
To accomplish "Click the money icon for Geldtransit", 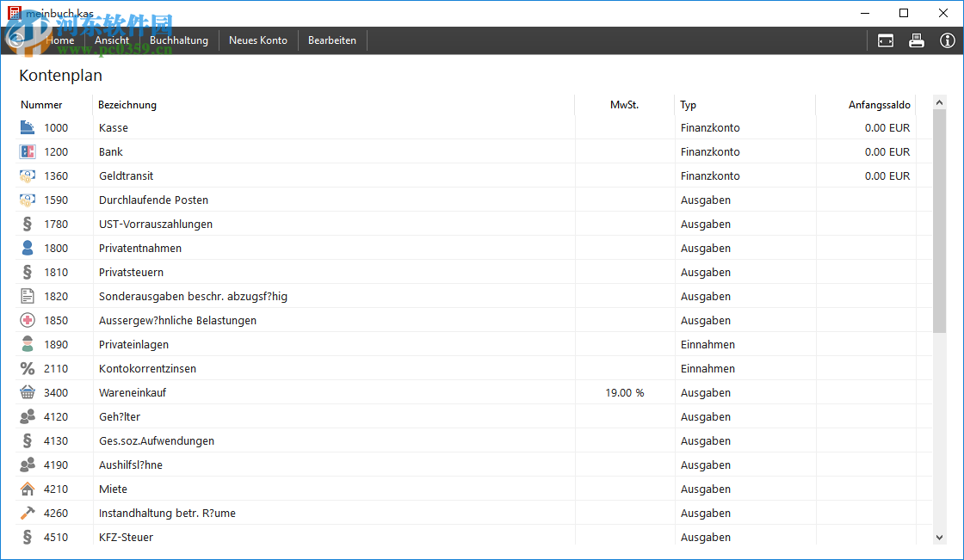I will 27,175.
